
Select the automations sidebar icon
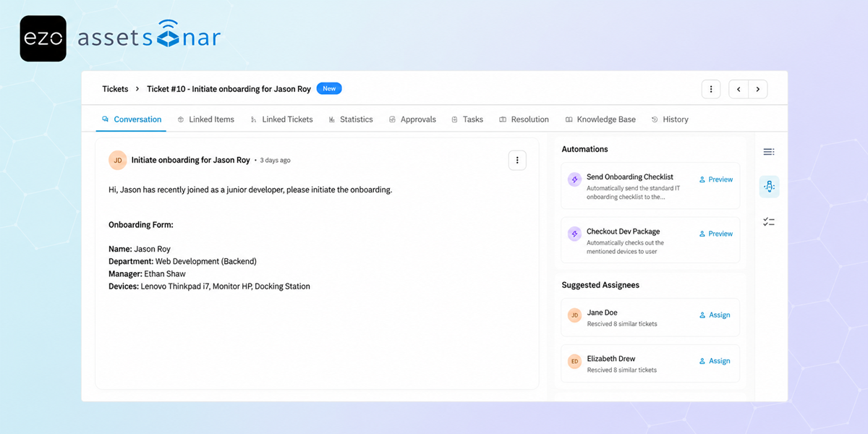tap(769, 187)
